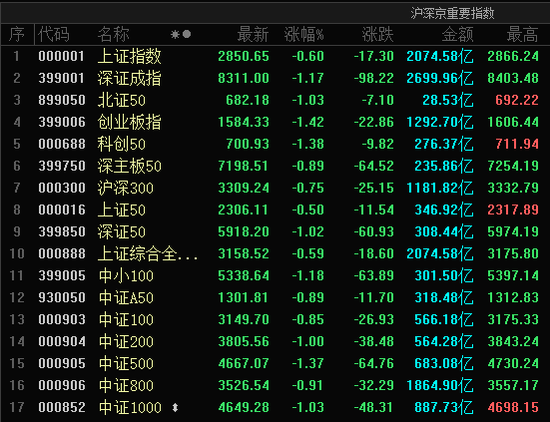Sort by the 名称 column header
Image resolution: width=550 pixels, height=422 pixels.
(113, 34)
